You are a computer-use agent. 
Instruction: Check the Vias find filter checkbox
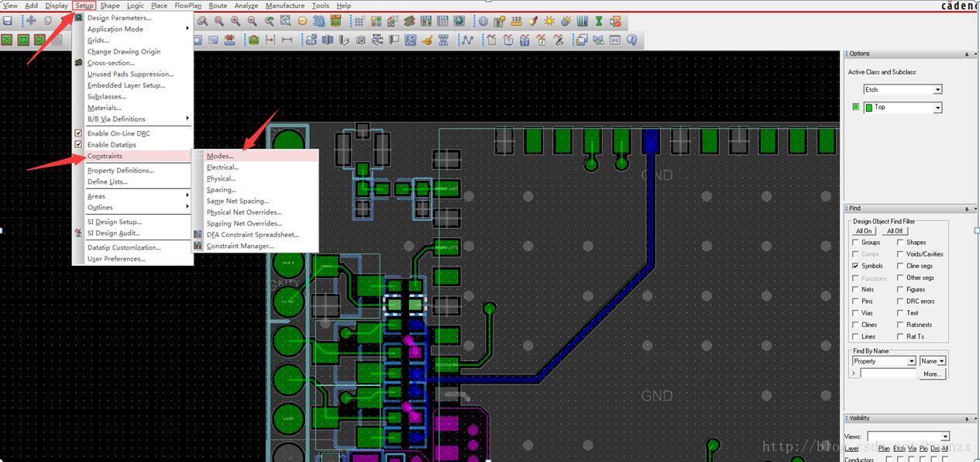tap(855, 313)
